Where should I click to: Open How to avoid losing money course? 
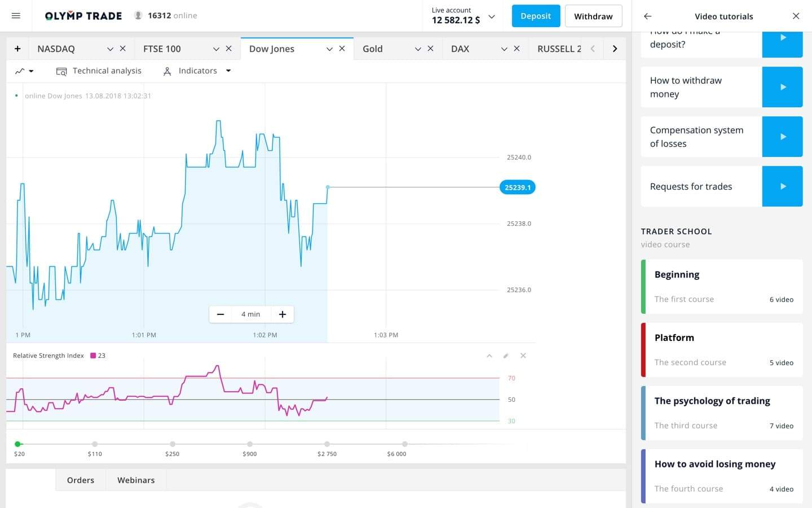coord(722,476)
